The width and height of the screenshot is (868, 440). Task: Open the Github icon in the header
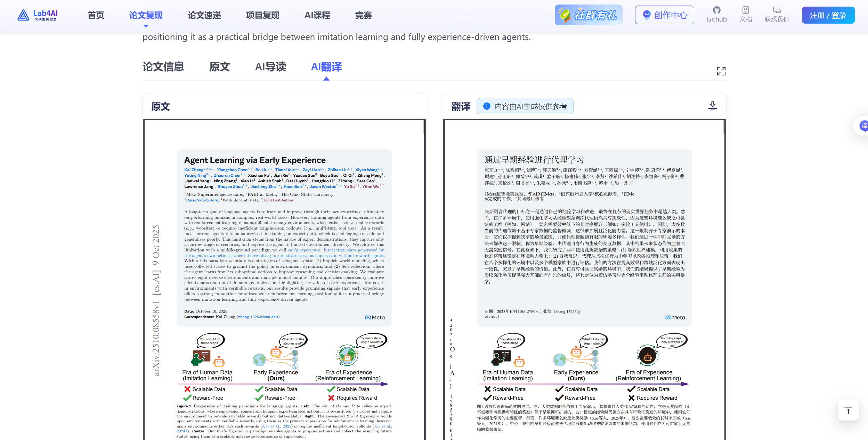[x=716, y=10]
